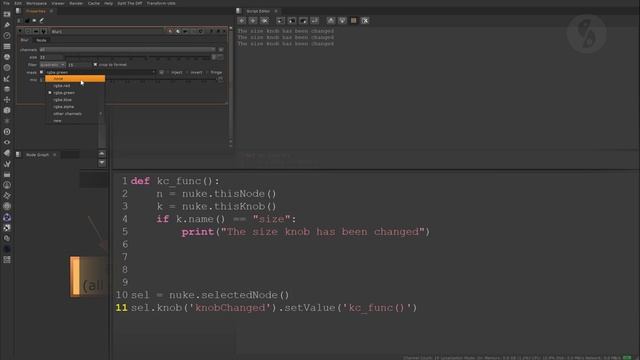Open the Workspace menu

point(36,3)
